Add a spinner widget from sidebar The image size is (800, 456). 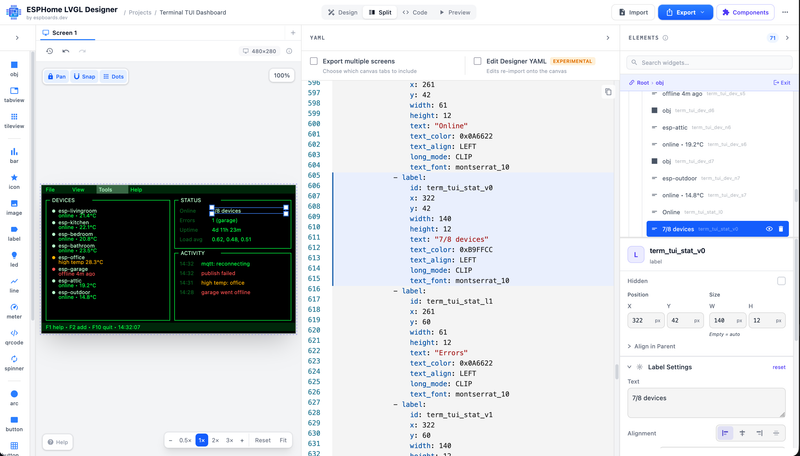14,362
